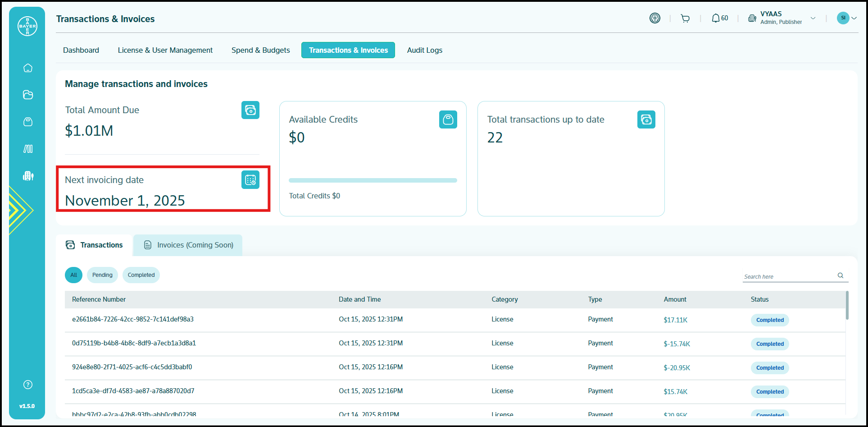This screenshot has height=427, width=868.
Task: Filter transactions by All
Action: point(74,275)
